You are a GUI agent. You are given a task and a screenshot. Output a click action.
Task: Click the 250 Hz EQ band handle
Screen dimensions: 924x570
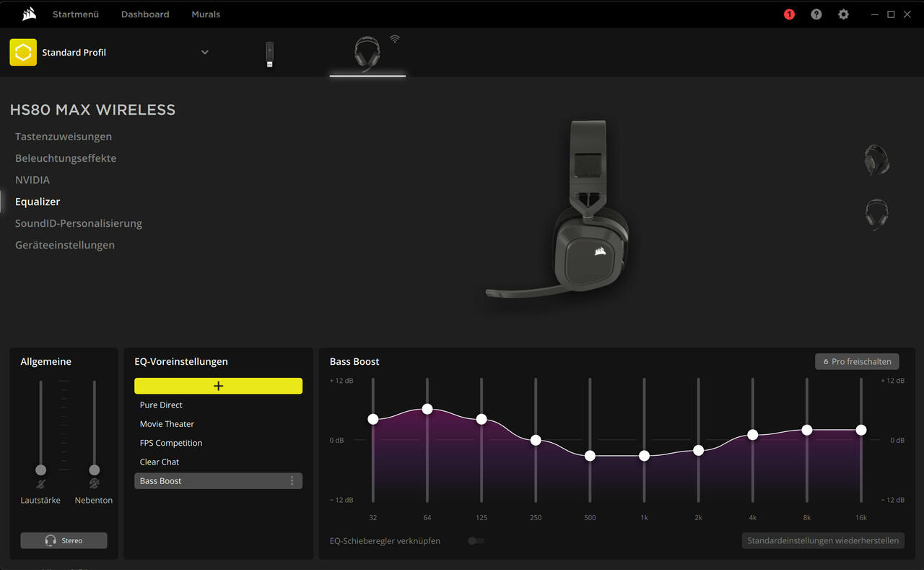click(536, 440)
